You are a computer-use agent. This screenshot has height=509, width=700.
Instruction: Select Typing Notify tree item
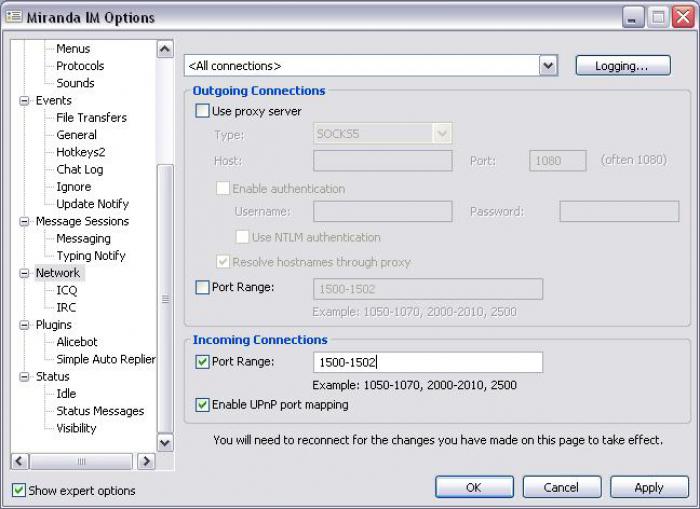pyautogui.click(x=91, y=256)
